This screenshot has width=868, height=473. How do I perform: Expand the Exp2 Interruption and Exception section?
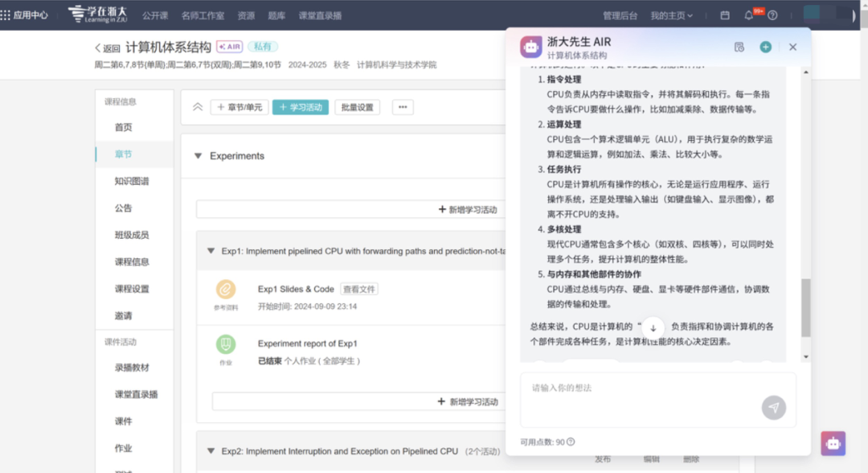(x=211, y=451)
